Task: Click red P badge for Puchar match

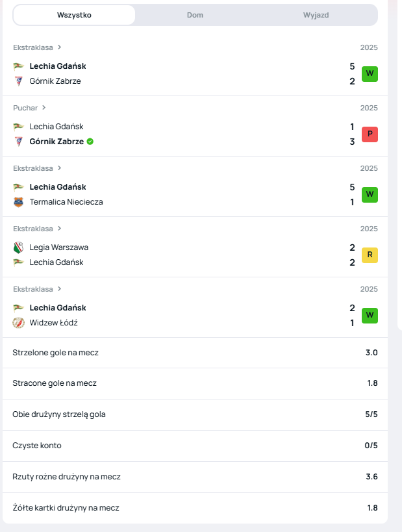Action: [370, 134]
